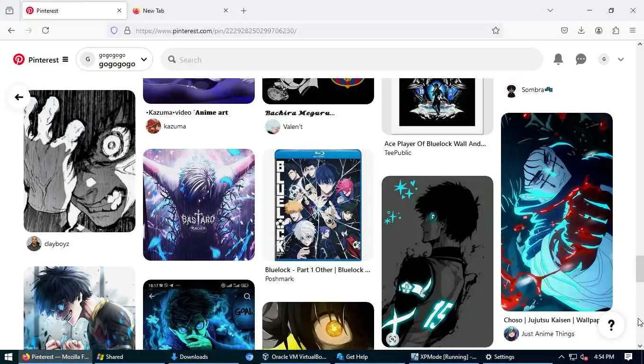Open the Bastard München pin image
644x364 pixels.
click(x=199, y=205)
